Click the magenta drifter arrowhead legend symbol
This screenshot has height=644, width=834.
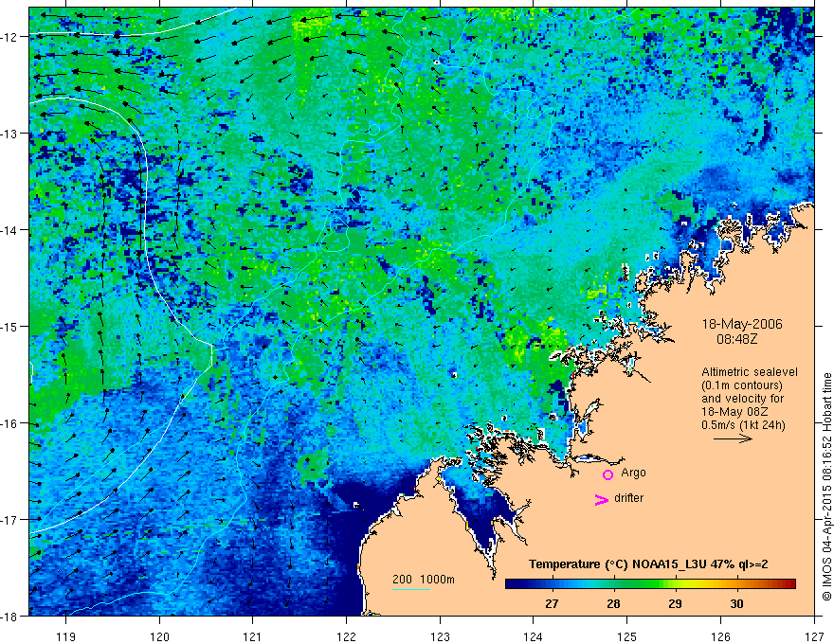[x=601, y=499]
